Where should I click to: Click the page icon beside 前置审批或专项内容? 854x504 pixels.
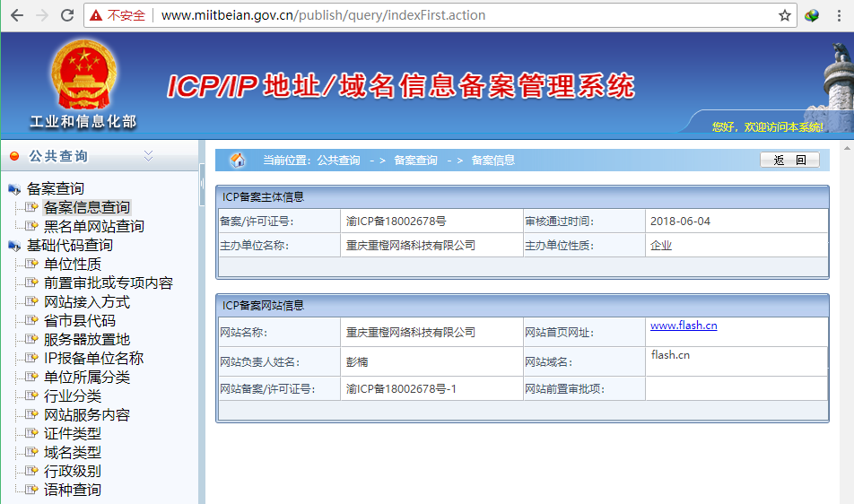(x=31, y=282)
